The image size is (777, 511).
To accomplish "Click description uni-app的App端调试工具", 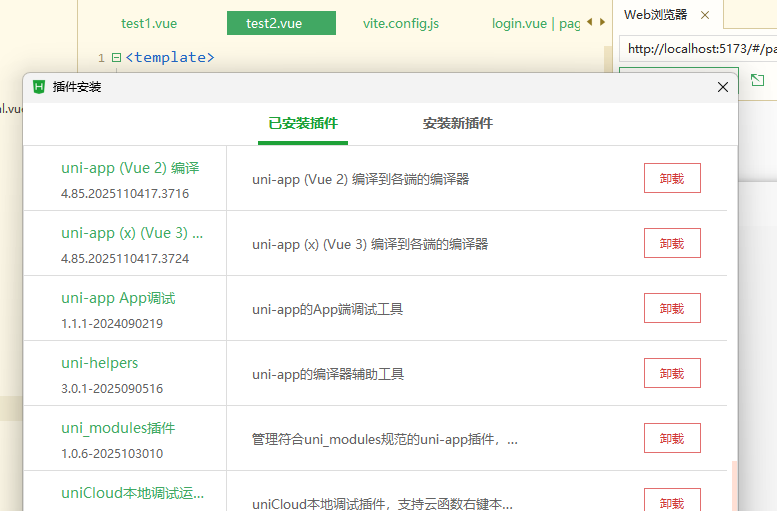I will click(327, 309).
